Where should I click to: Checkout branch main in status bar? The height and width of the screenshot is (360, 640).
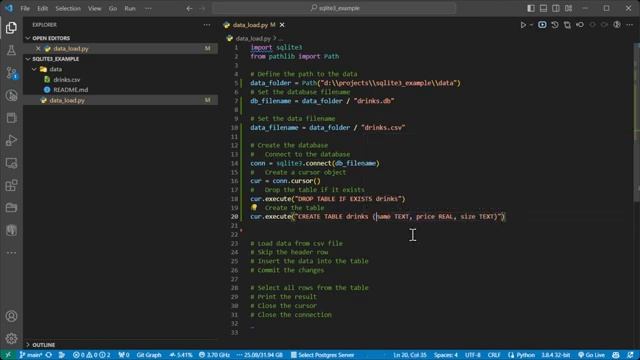coord(31,355)
